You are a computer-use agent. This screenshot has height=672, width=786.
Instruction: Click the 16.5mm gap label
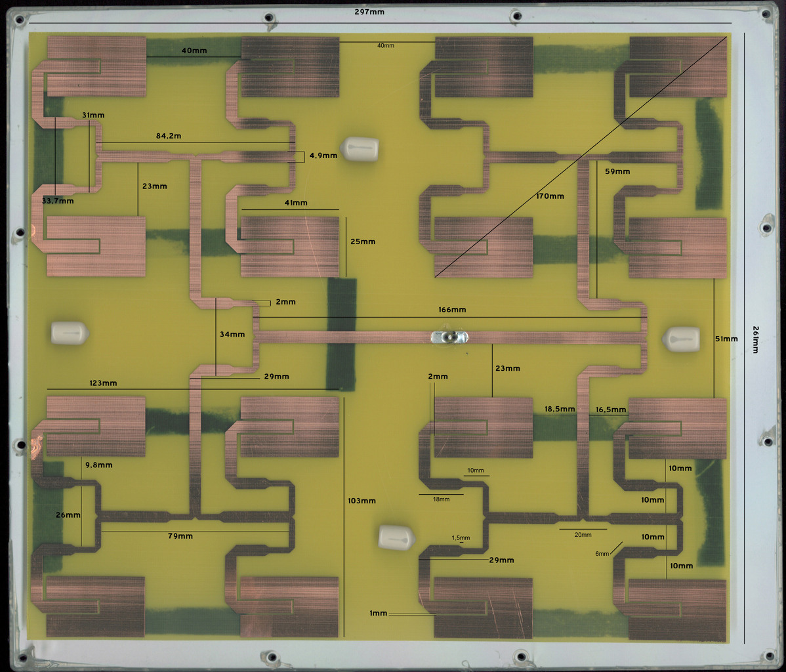(611, 409)
